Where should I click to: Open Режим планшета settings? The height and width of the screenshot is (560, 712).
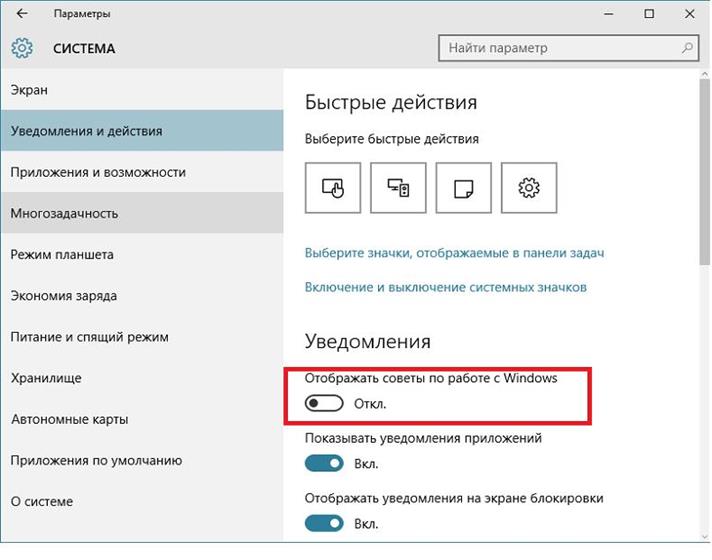click(62, 254)
